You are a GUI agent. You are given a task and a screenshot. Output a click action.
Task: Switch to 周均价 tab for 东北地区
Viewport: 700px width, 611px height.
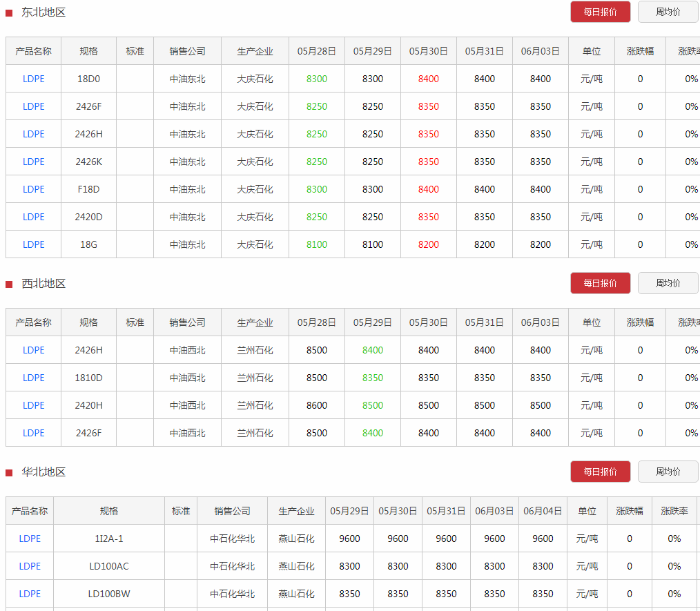668,12
